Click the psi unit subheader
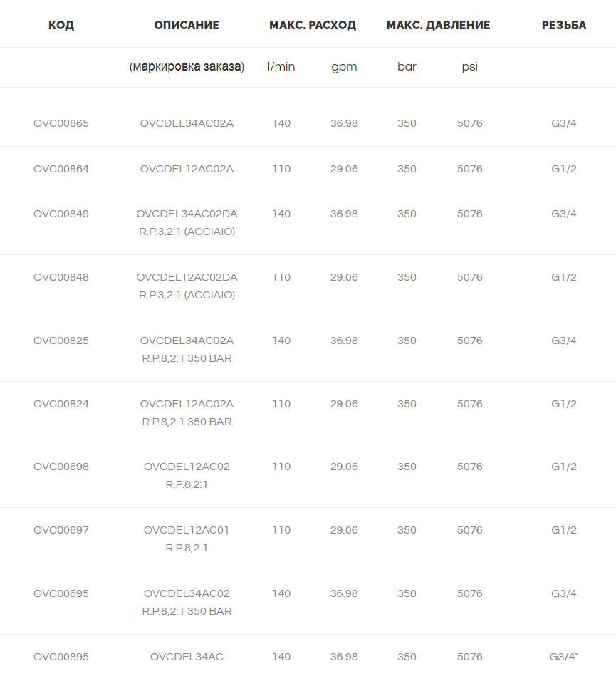This screenshot has height=681, width=616. [x=470, y=67]
